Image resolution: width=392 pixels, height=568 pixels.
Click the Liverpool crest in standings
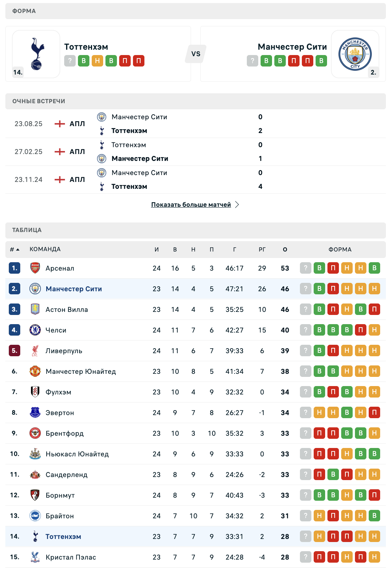[35, 351]
